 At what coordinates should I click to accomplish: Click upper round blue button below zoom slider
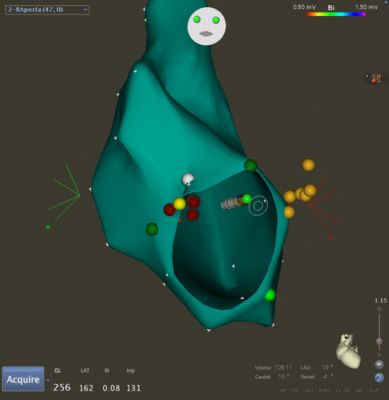379,364
